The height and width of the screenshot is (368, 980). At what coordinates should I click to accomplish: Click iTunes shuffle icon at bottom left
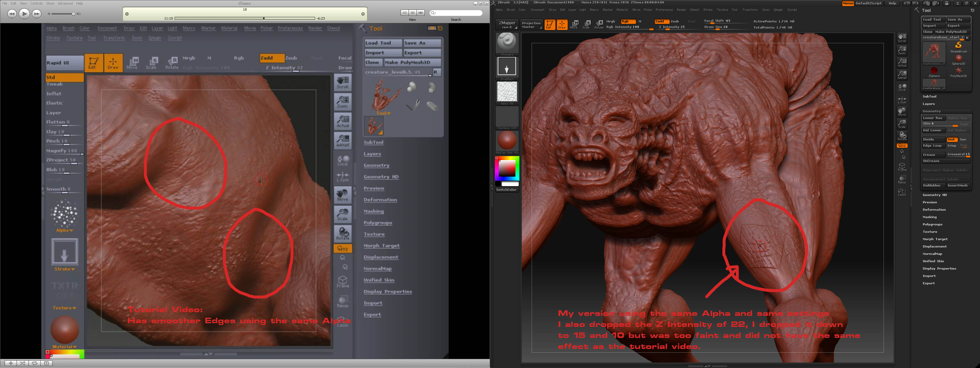[22, 363]
